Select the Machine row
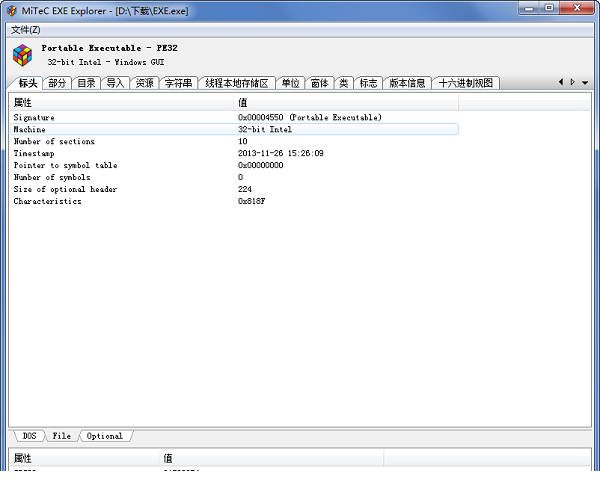The image size is (600, 489). coord(234,129)
